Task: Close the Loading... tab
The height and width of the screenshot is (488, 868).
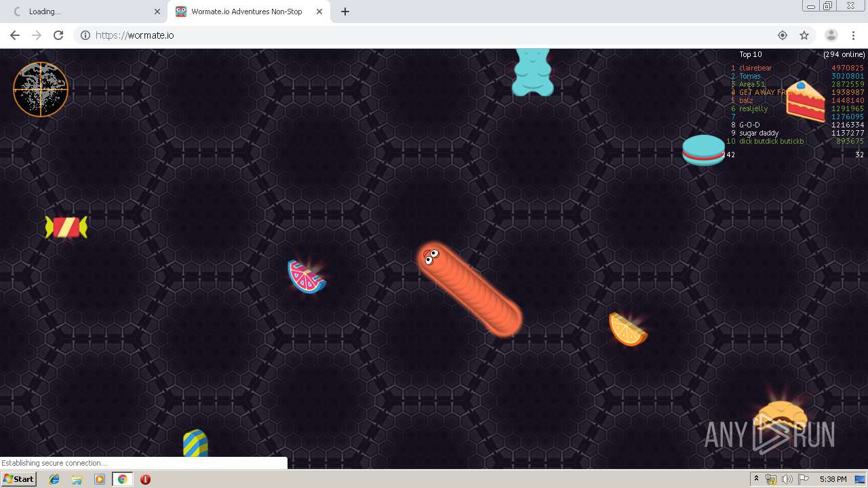Action: 157,12
